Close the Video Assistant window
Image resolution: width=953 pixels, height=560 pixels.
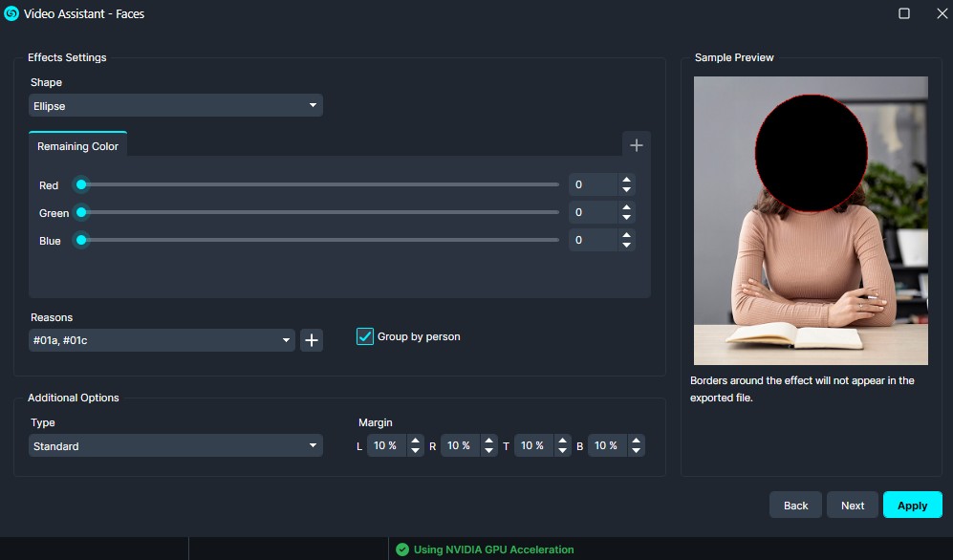942,13
